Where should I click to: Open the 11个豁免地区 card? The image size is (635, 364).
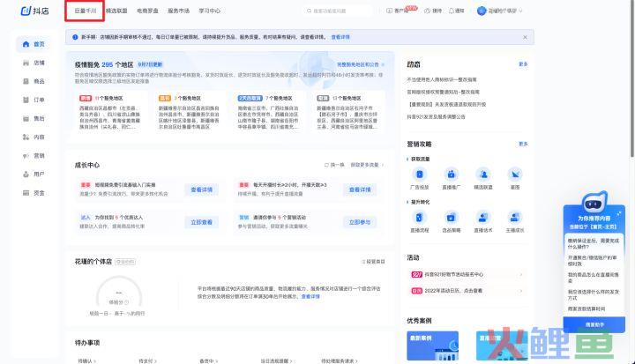click(x=110, y=113)
